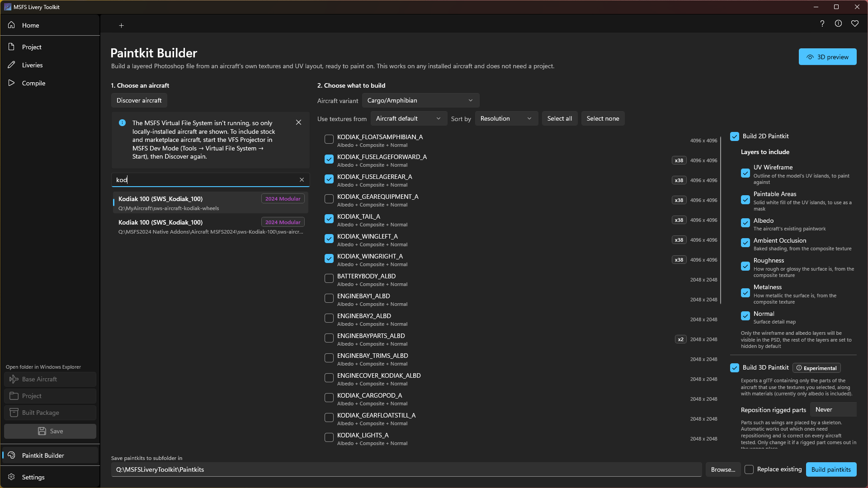Check KODIAK_GEAREQUIPMENT_A texture
Screen dimensions: 868x488
[x=329, y=199]
